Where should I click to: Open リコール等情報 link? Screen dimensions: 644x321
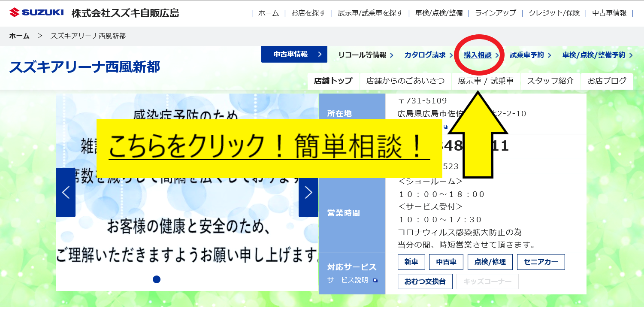366,55
